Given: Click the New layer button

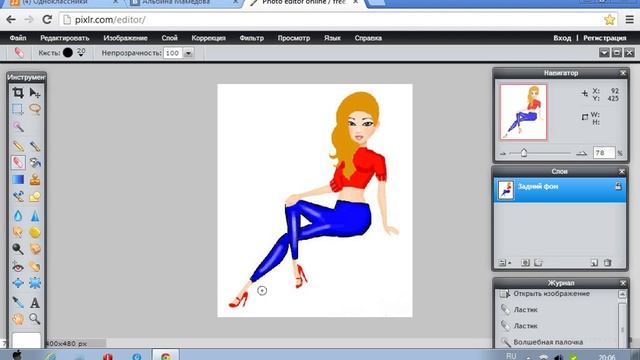Looking at the screenshot, I should click(594, 263).
